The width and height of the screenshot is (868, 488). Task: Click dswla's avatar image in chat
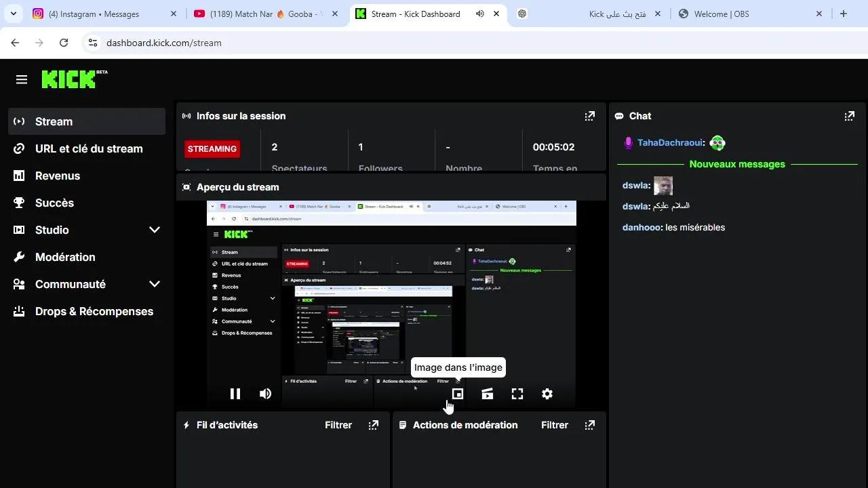tap(663, 186)
